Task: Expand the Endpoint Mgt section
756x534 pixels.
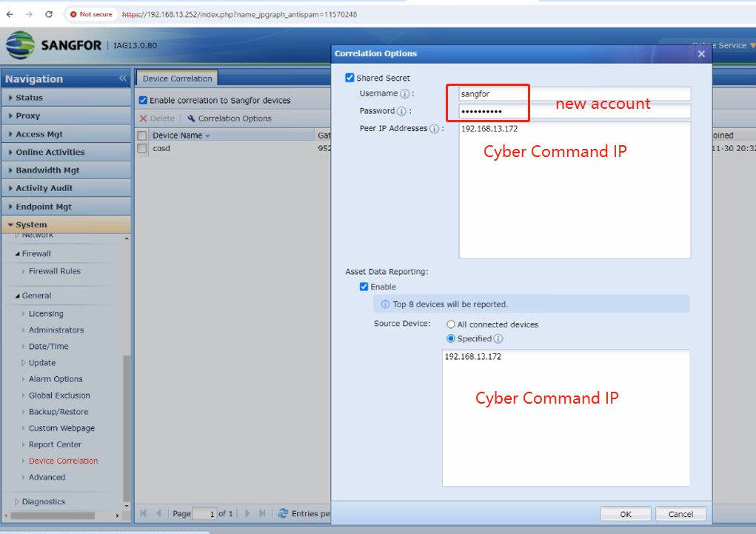Action: 66,207
